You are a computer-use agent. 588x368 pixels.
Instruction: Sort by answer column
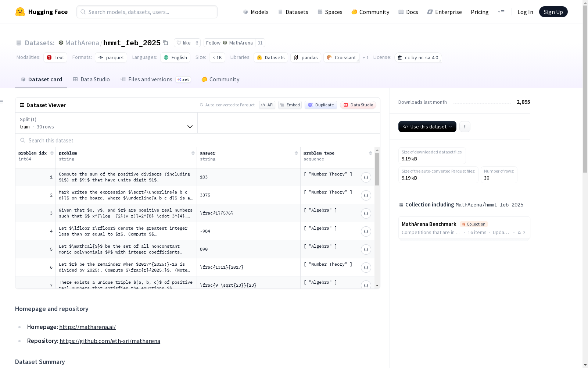pos(296,153)
